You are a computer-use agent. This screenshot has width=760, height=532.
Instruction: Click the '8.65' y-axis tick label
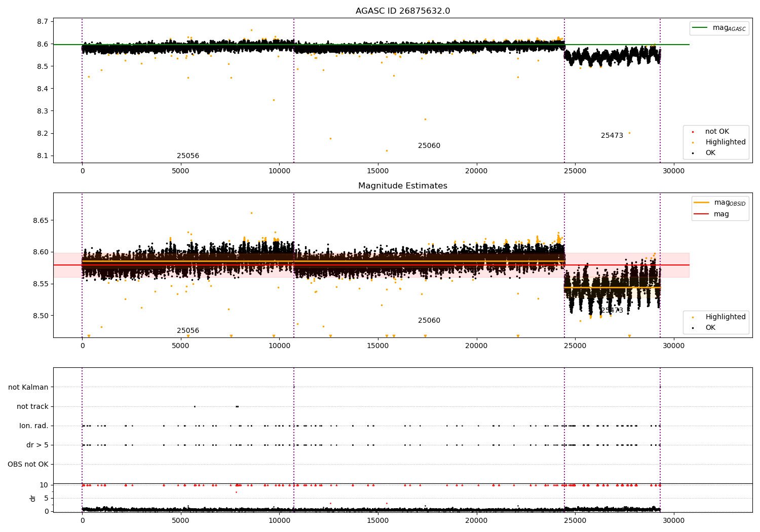41,220
